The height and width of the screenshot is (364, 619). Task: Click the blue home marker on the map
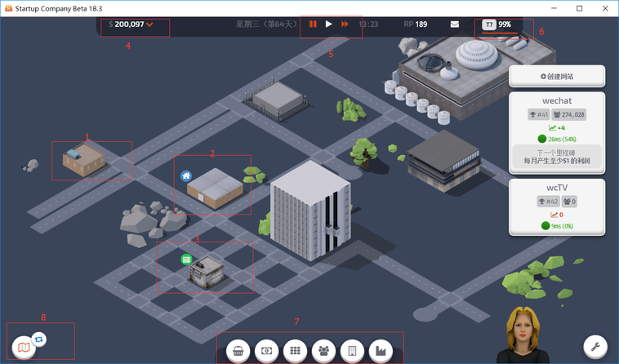pos(186,176)
